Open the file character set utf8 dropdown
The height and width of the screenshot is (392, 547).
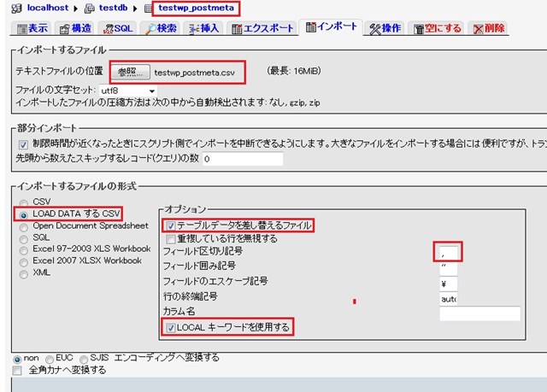(128, 90)
